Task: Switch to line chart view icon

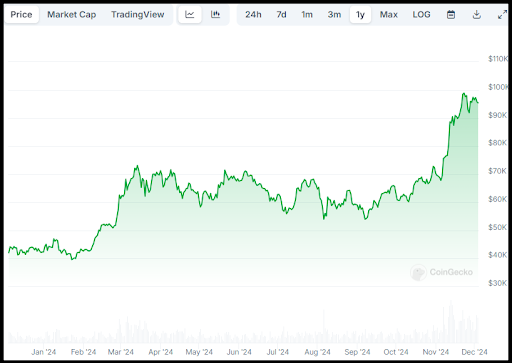Action: click(190, 15)
